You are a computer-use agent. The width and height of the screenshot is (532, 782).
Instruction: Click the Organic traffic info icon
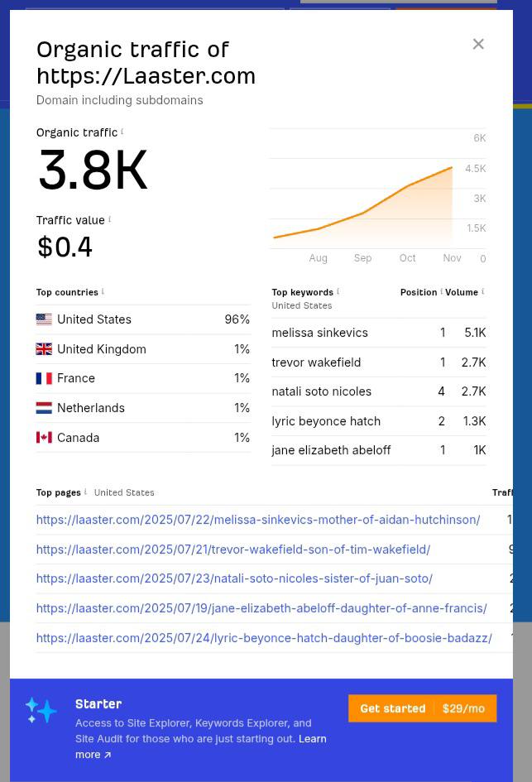(122, 132)
